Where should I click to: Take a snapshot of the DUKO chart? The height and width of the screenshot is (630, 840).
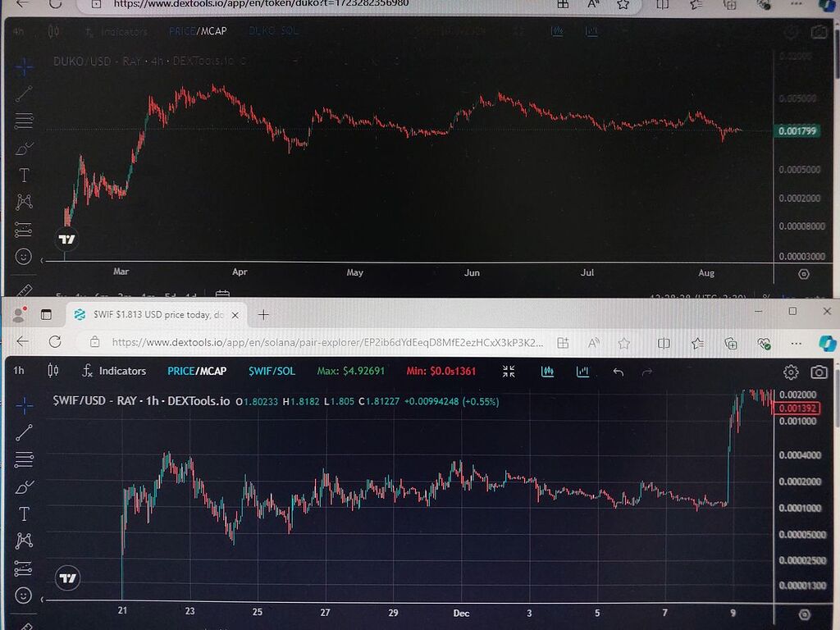819,32
